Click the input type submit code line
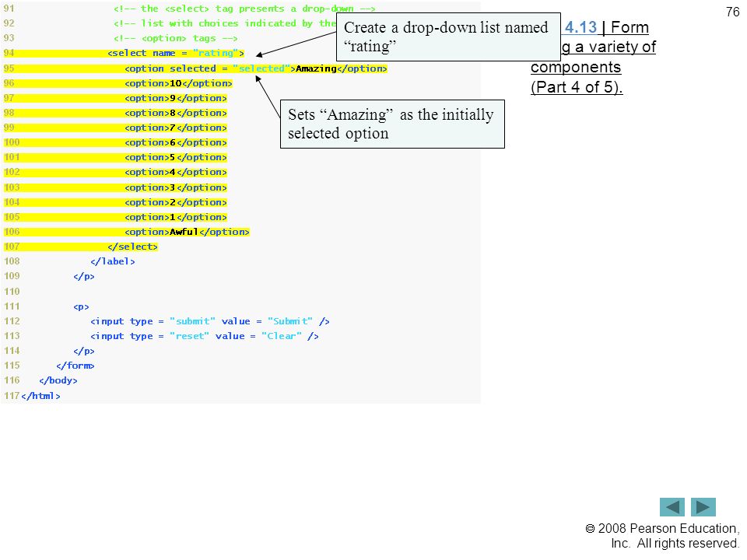The width and height of the screenshot is (747, 560). tap(210, 321)
